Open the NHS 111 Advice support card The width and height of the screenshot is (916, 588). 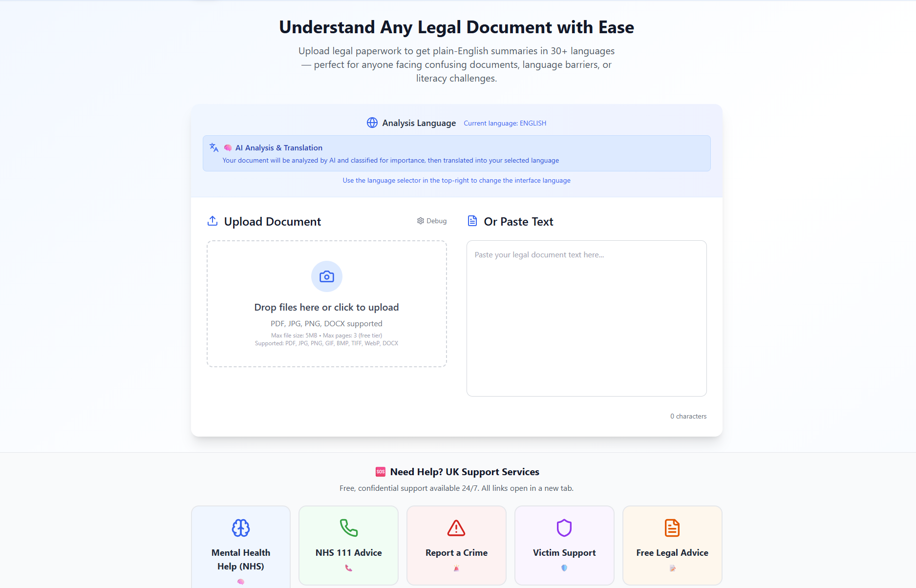(348, 546)
